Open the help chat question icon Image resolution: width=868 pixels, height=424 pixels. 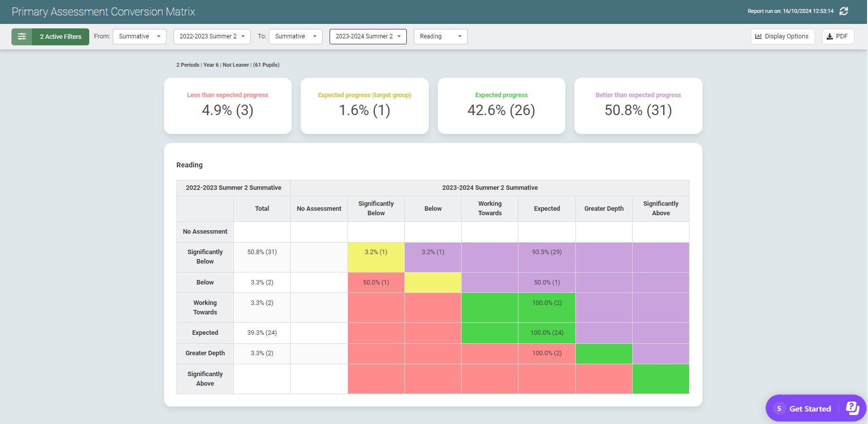[x=853, y=408]
